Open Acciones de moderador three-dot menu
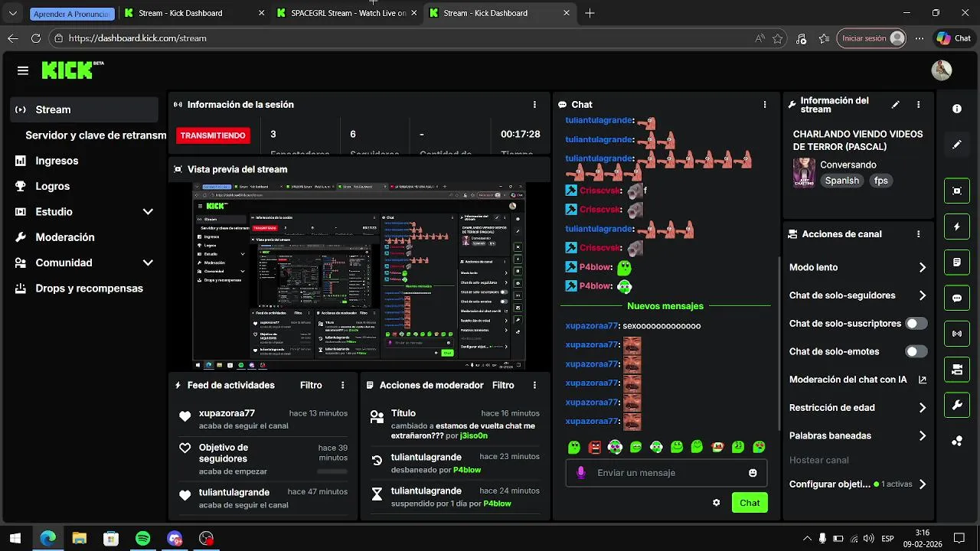Image resolution: width=980 pixels, height=551 pixels. 534,385
